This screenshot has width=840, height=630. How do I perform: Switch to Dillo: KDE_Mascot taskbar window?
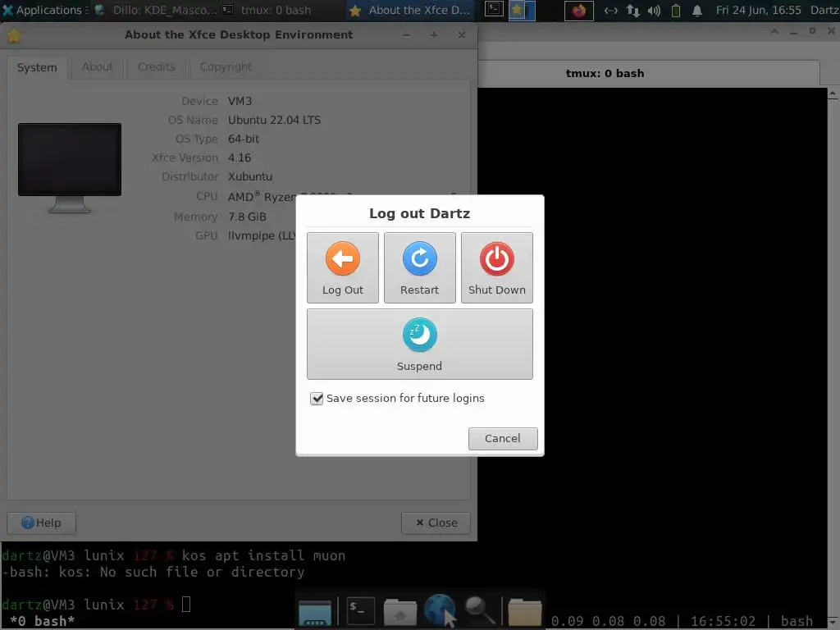[156, 10]
